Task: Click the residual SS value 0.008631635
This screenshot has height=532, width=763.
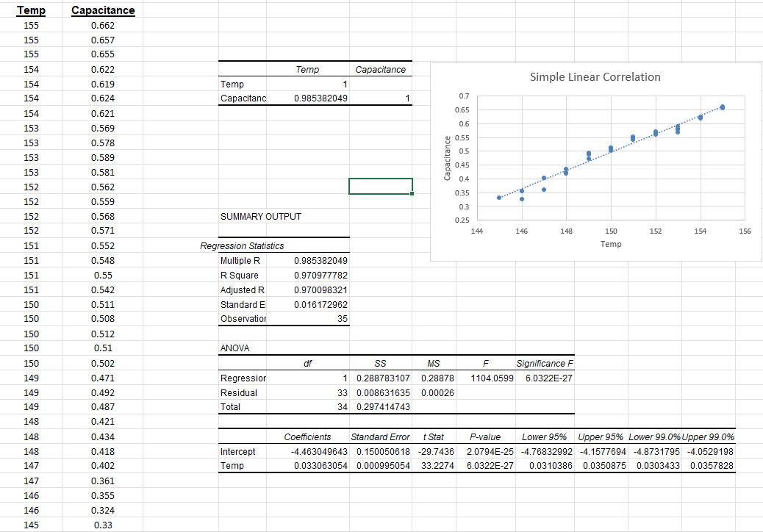Action: click(x=383, y=392)
